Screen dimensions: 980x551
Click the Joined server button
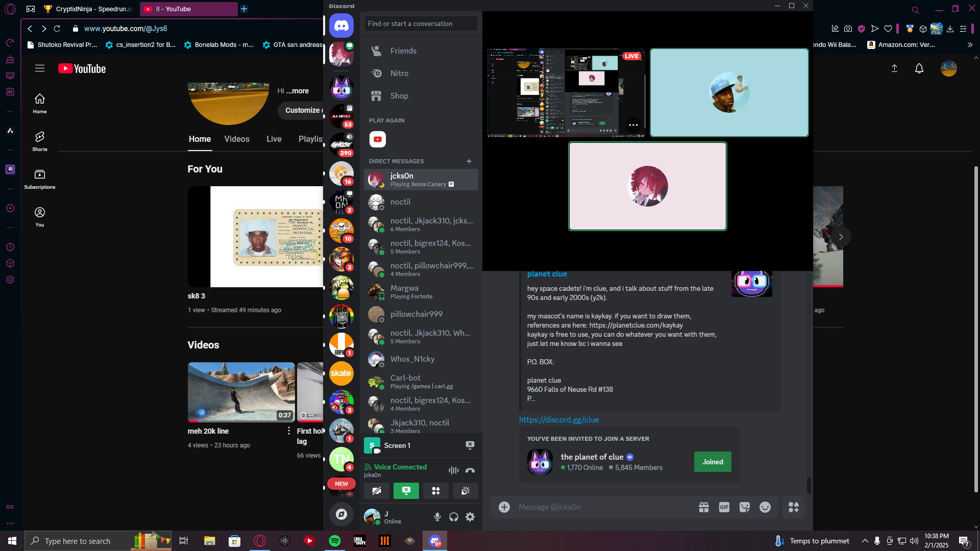[713, 462]
